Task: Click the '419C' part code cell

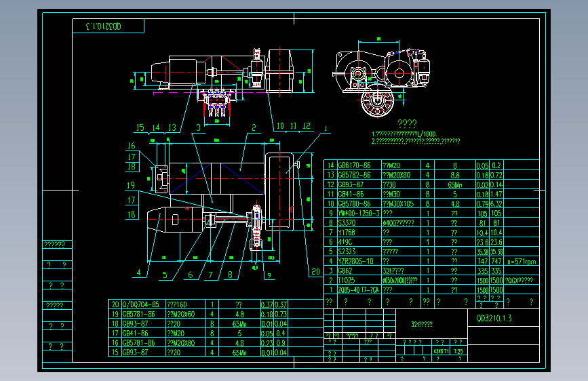Action: [x=345, y=242]
